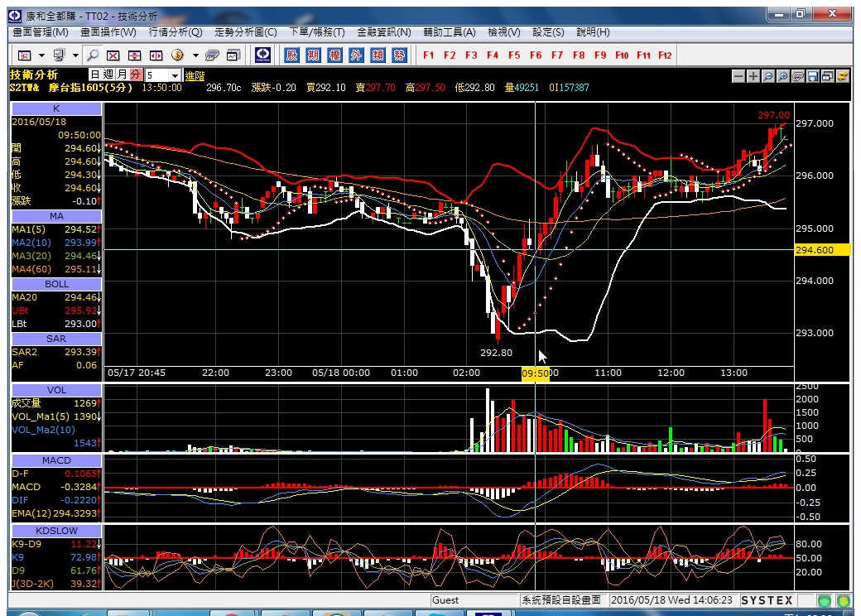Click the MA indicator panel header

[56, 216]
